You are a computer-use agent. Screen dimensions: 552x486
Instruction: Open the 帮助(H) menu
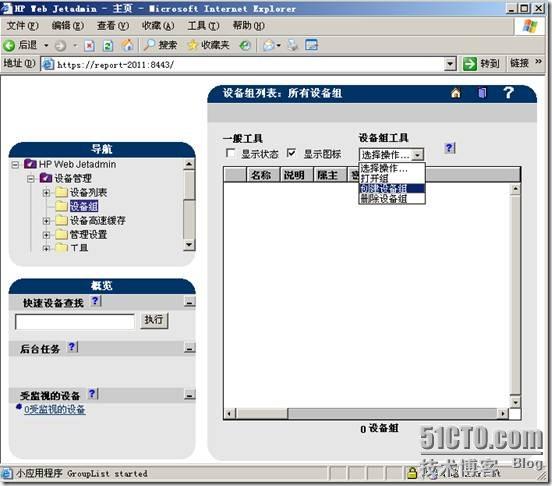(x=249, y=26)
